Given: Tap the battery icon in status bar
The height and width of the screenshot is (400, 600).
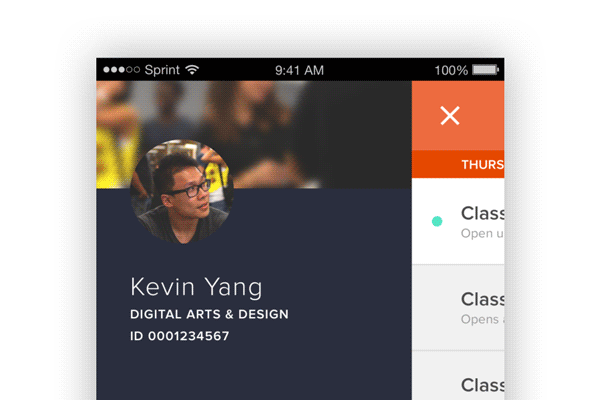Looking at the screenshot, I should [486, 70].
